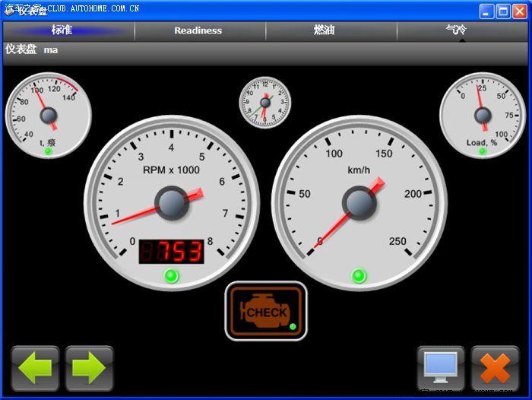
Task: Click the red digital 753 RPM readout
Action: [x=172, y=251]
